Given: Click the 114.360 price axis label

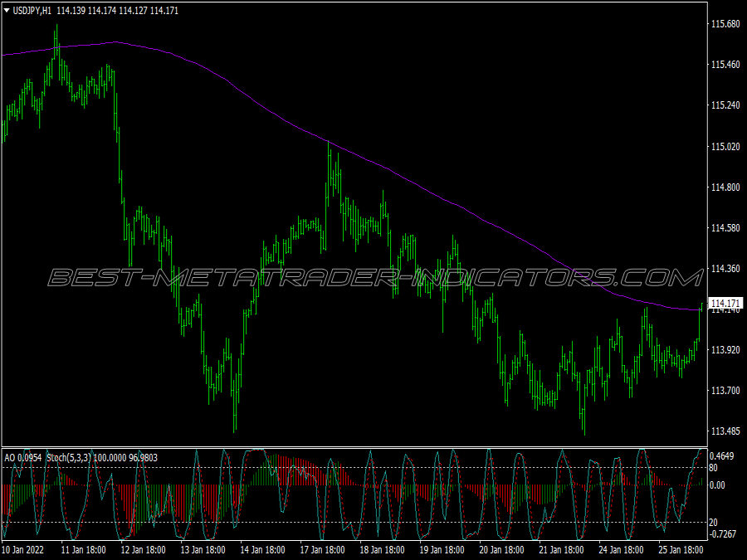Looking at the screenshot, I should tap(725, 269).
